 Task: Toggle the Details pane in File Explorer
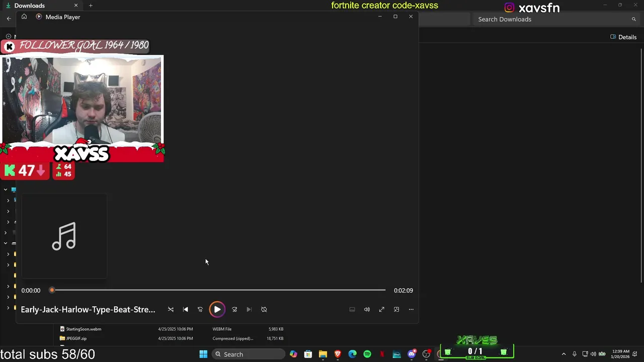623,37
